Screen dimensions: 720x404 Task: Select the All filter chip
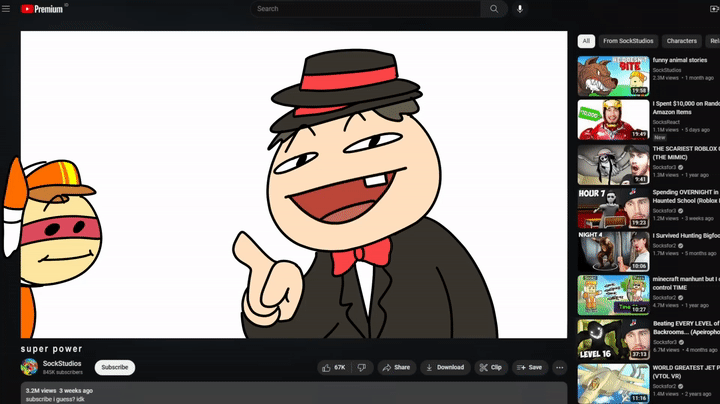point(586,41)
